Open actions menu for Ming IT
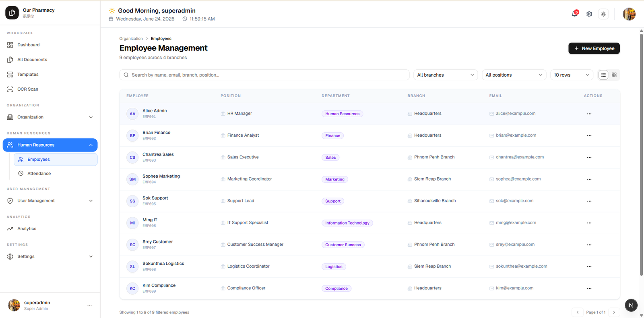The image size is (644, 318). (x=589, y=223)
